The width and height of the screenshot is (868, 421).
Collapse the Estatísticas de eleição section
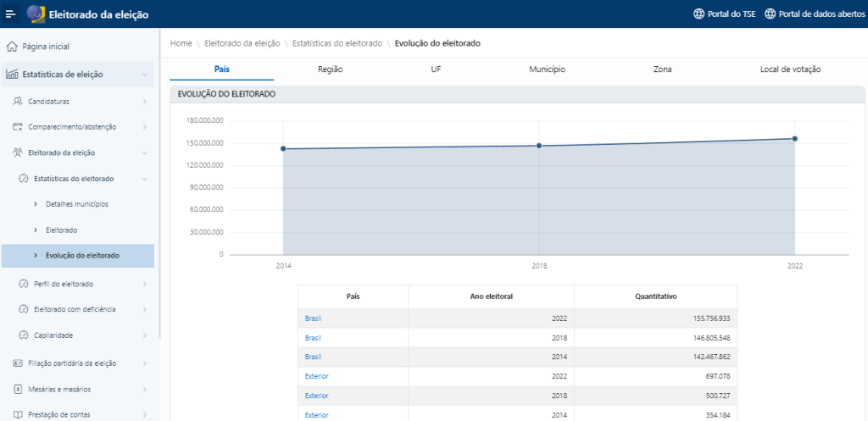click(145, 75)
